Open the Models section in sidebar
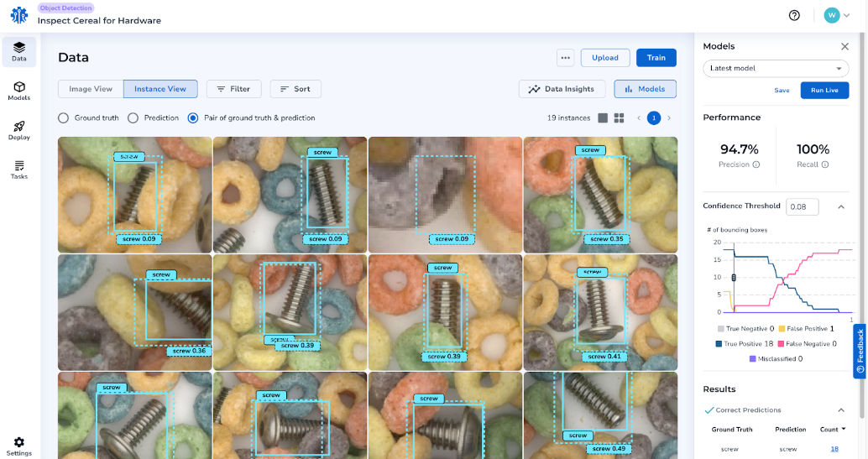This screenshot has height=459, width=868. pyautogui.click(x=19, y=91)
